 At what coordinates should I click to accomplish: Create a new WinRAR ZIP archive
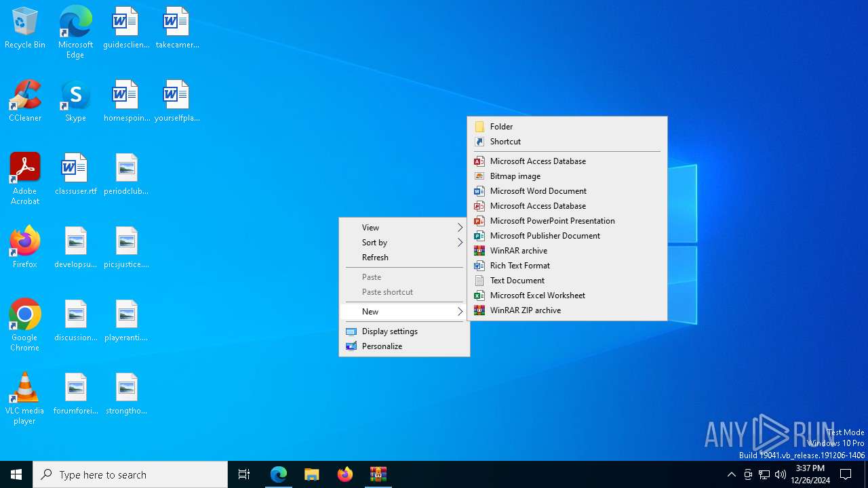click(x=567, y=310)
